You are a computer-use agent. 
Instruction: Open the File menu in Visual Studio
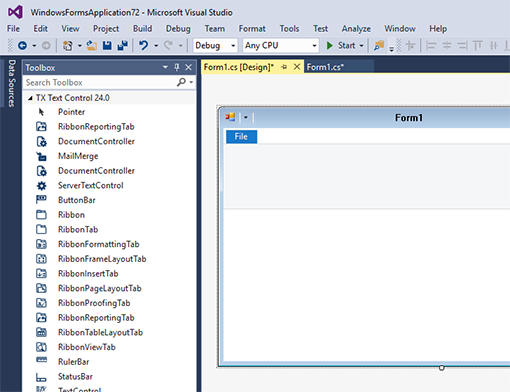tap(13, 29)
